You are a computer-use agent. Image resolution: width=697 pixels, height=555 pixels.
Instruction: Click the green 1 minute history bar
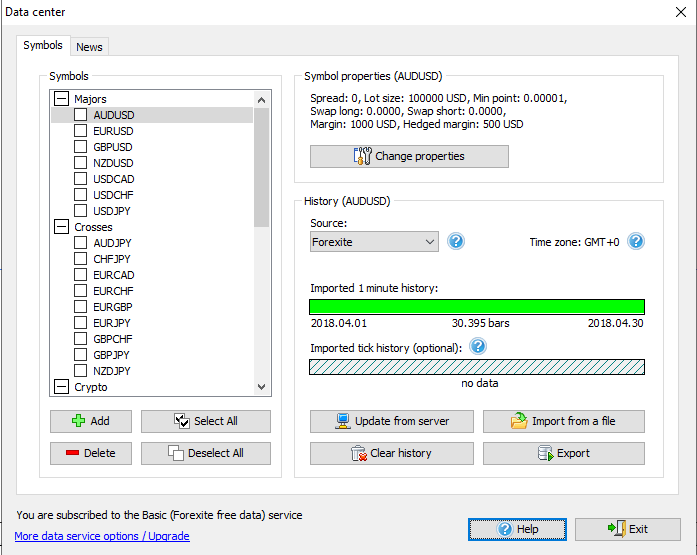pyautogui.click(x=476, y=307)
